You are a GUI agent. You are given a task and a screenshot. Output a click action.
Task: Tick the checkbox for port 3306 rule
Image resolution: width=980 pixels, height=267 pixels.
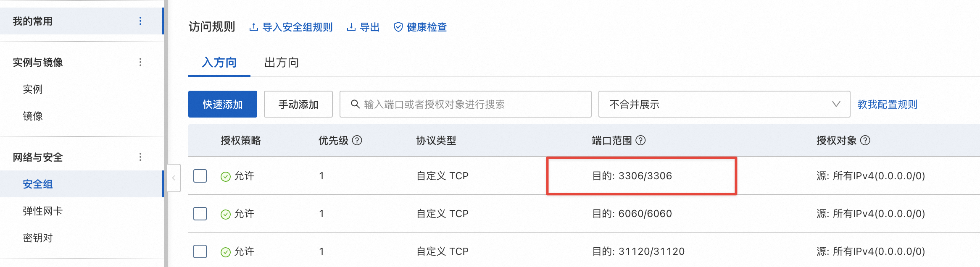(x=200, y=176)
